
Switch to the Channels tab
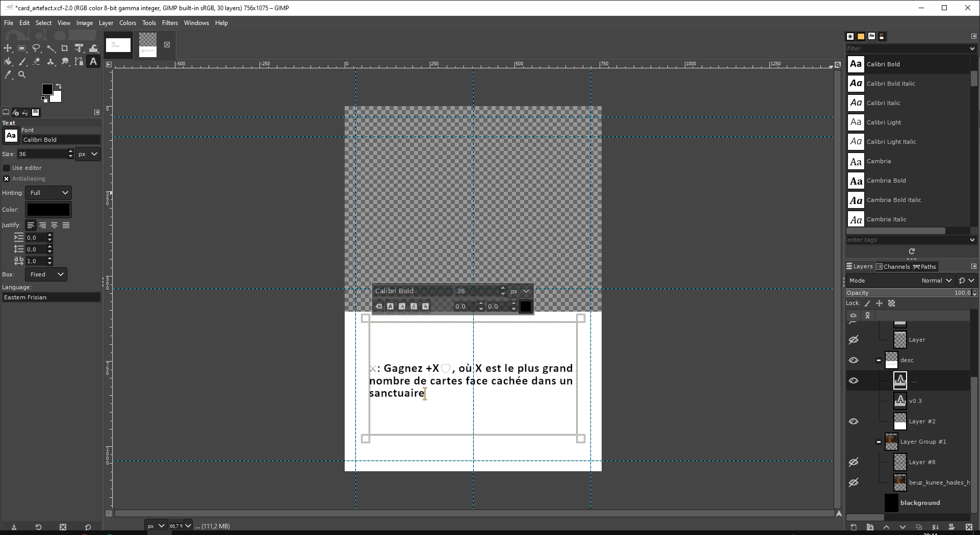(x=893, y=266)
